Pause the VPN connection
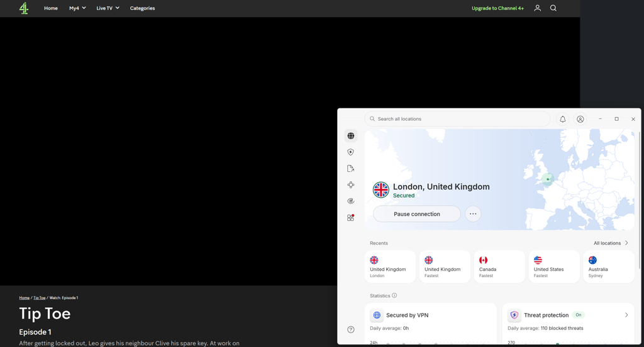The image size is (644, 347). (x=417, y=213)
